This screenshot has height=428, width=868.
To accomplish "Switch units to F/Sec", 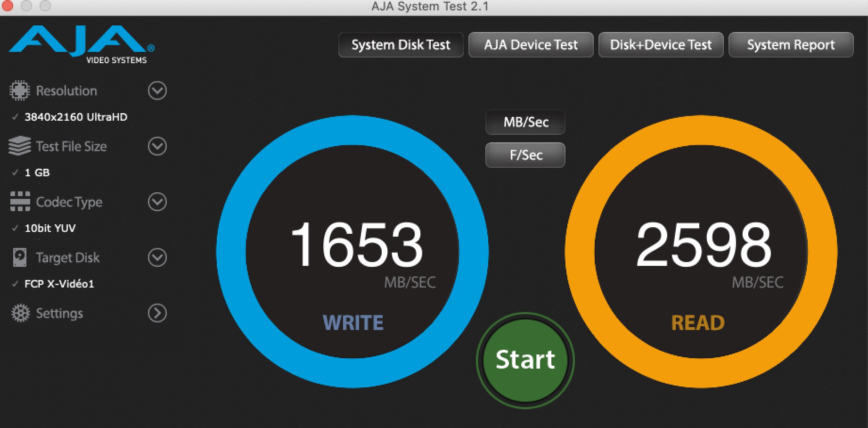I will point(525,155).
